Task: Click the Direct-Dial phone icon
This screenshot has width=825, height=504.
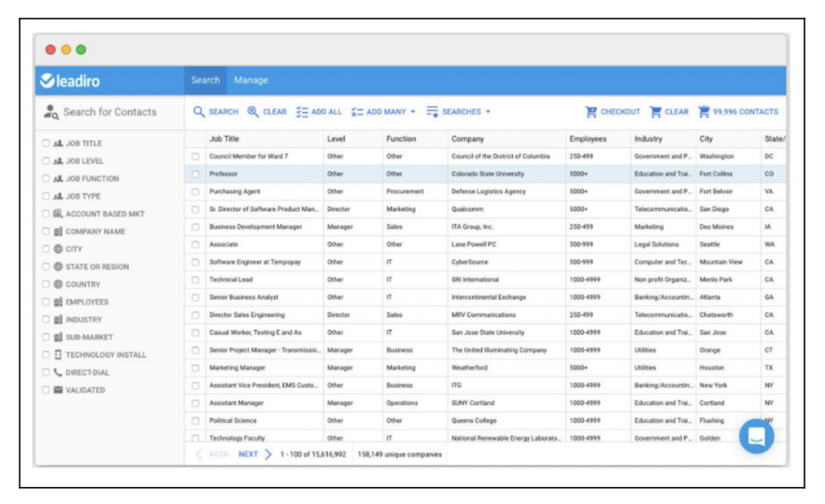Action: [58, 372]
